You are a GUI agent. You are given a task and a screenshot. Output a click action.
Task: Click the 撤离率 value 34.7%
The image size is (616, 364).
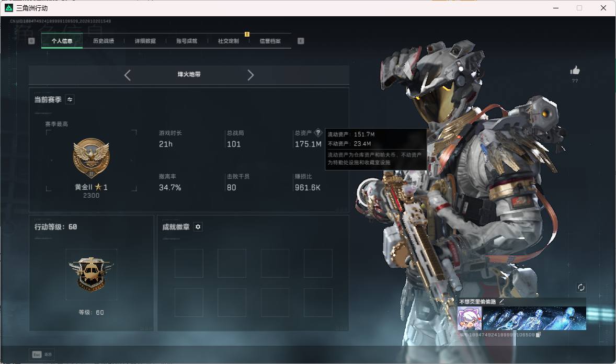click(x=170, y=188)
